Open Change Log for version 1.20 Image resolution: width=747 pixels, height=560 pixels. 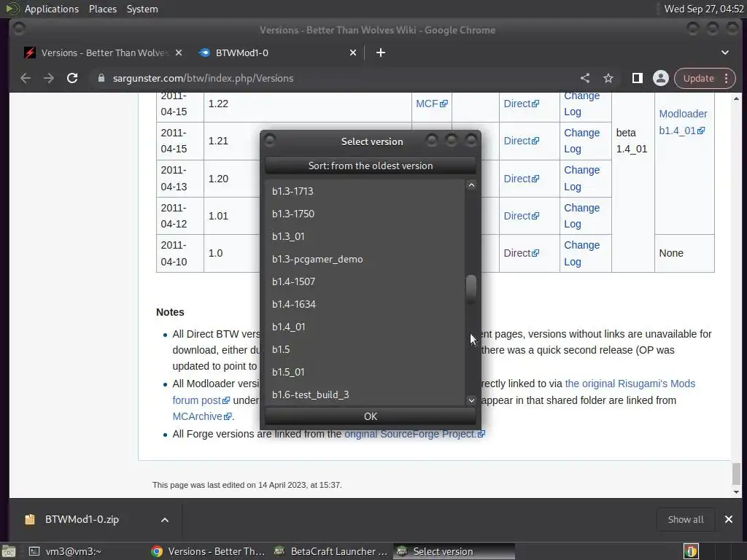coord(581,178)
